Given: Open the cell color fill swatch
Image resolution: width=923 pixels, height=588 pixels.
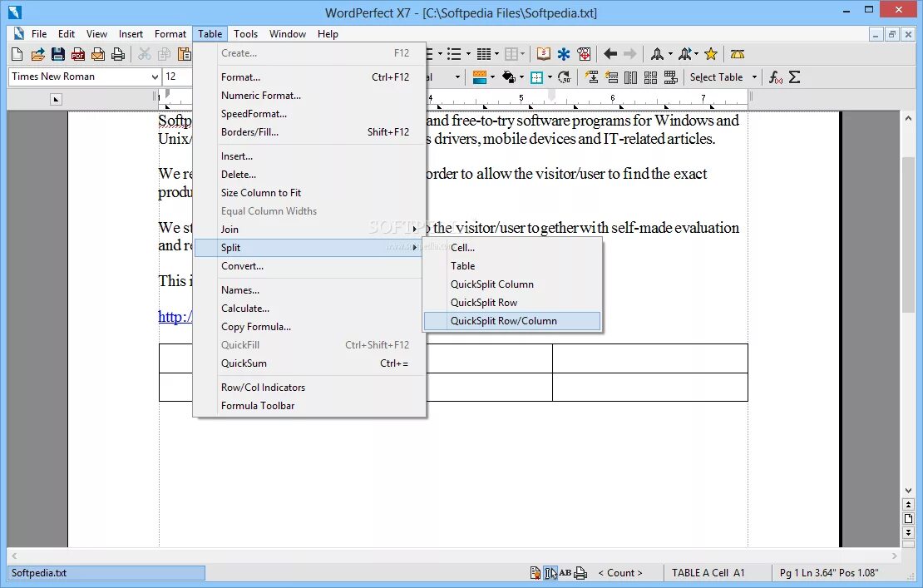Looking at the screenshot, I should [480, 77].
